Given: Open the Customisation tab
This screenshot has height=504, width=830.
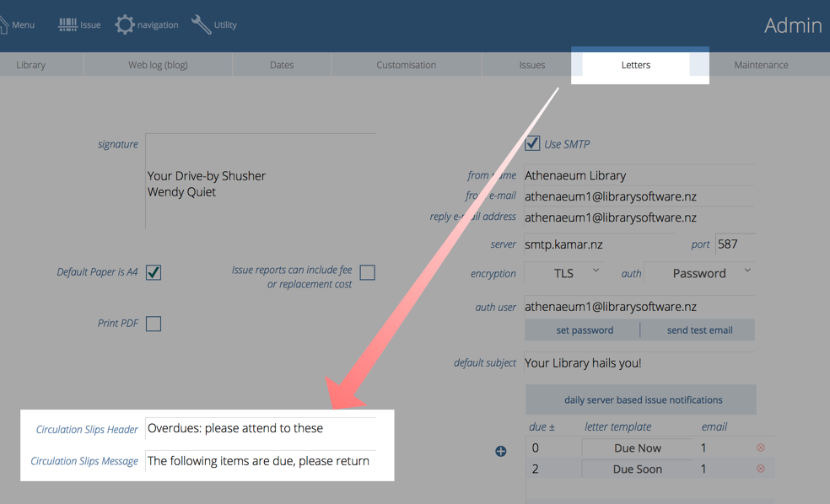Looking at the screenshot, I should (406, 65).
